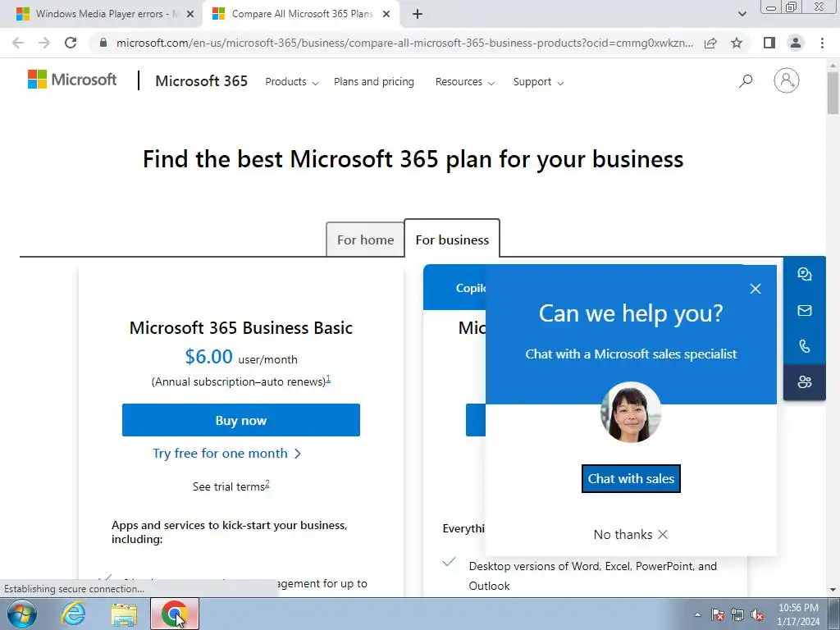The height and width of the screenshot is (630, 840).
Task: Click Chat with sales button
Action: [631, 478]
